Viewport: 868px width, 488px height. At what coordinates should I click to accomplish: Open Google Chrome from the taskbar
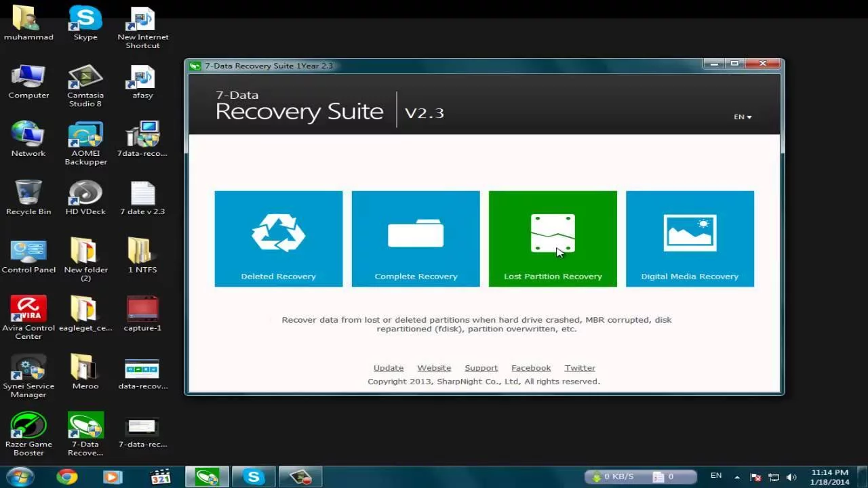point(66,476)
